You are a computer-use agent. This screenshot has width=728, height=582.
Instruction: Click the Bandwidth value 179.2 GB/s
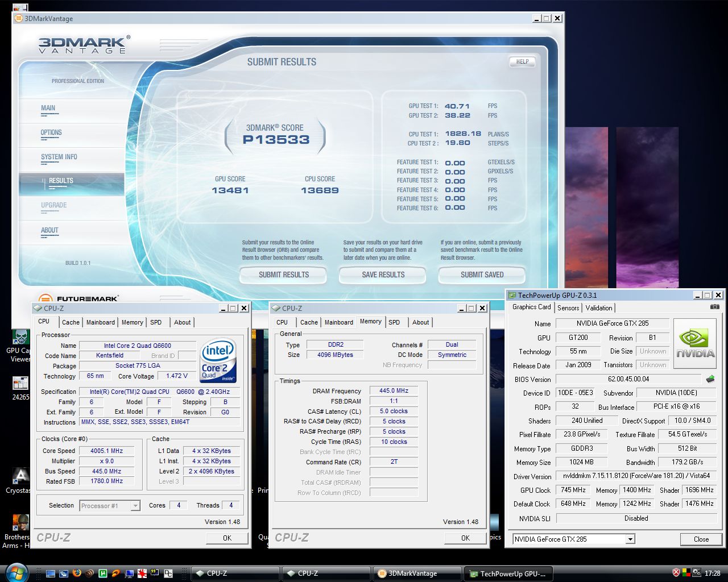[687, 462]
